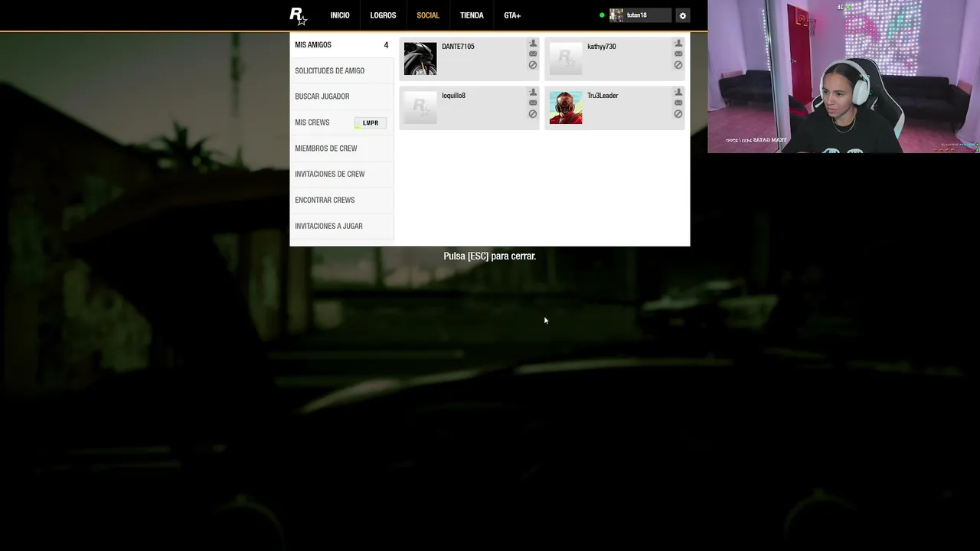This screenshot has width=980, height=551.
Task: Open the GTA+ tab
Action: pos(512,15)
